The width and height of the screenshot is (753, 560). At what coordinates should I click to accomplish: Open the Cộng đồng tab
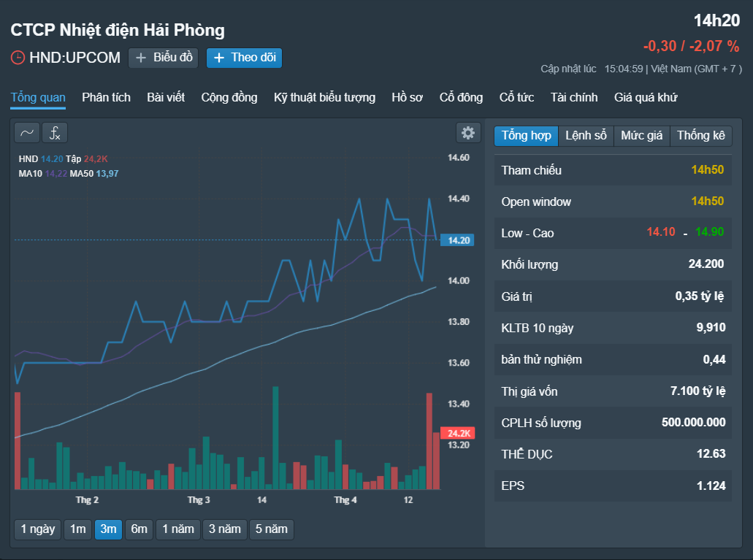(229, 98)
